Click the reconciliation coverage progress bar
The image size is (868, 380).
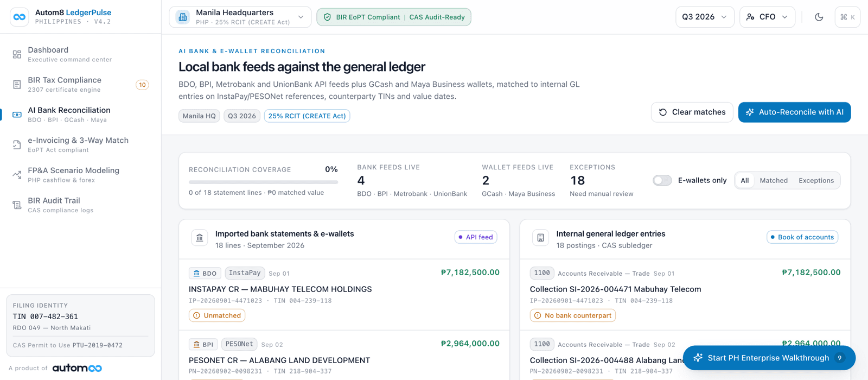[263, 182]
